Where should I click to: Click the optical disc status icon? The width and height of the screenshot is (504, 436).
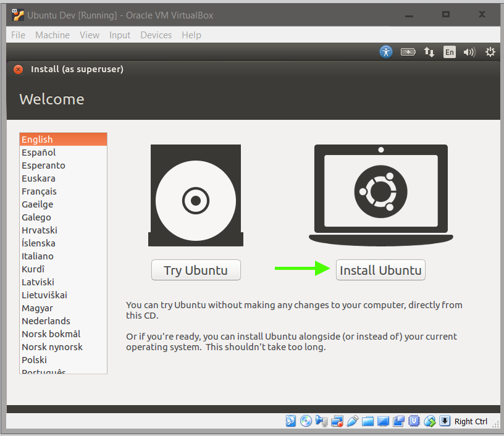[306, 421]
